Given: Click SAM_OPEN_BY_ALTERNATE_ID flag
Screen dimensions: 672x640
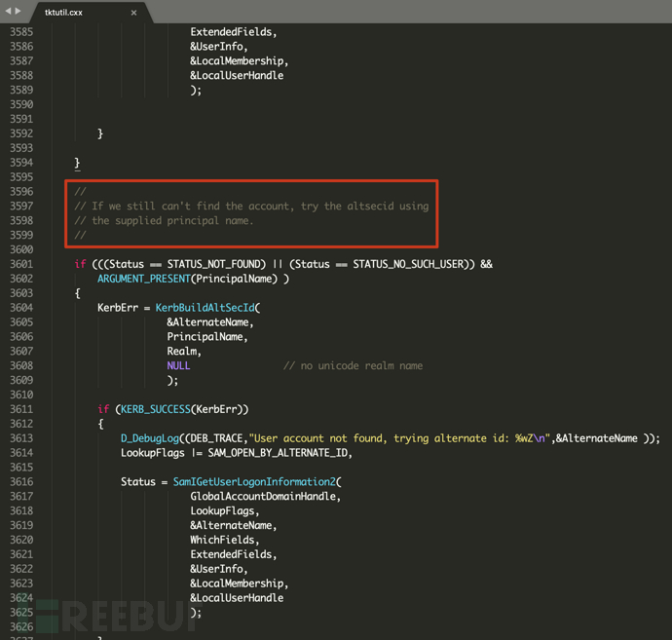Looking at the screenshot, I should (x=278, y=453).
